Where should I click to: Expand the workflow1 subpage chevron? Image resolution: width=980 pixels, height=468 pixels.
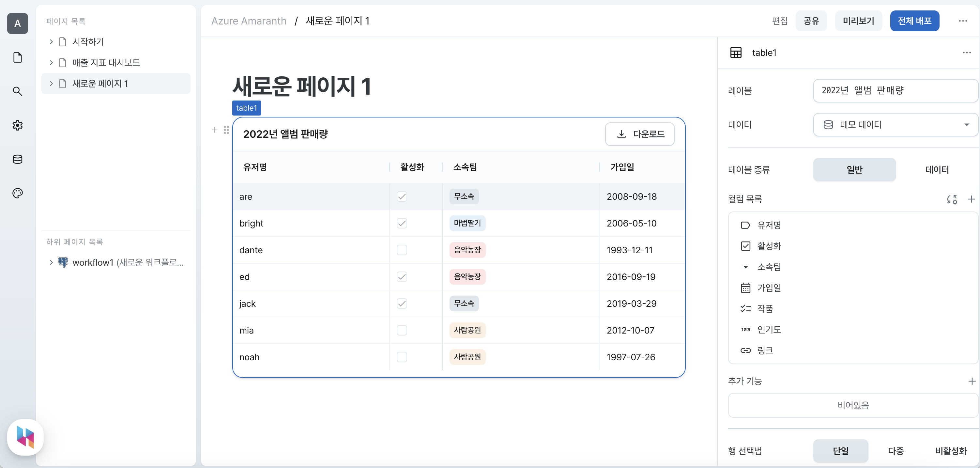[51, 262]
